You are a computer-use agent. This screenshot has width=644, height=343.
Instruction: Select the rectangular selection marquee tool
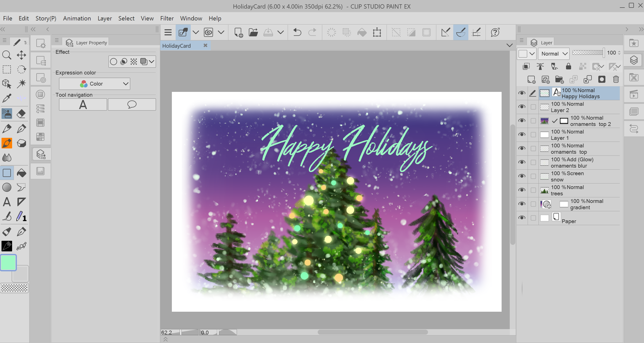coord(7,69)
